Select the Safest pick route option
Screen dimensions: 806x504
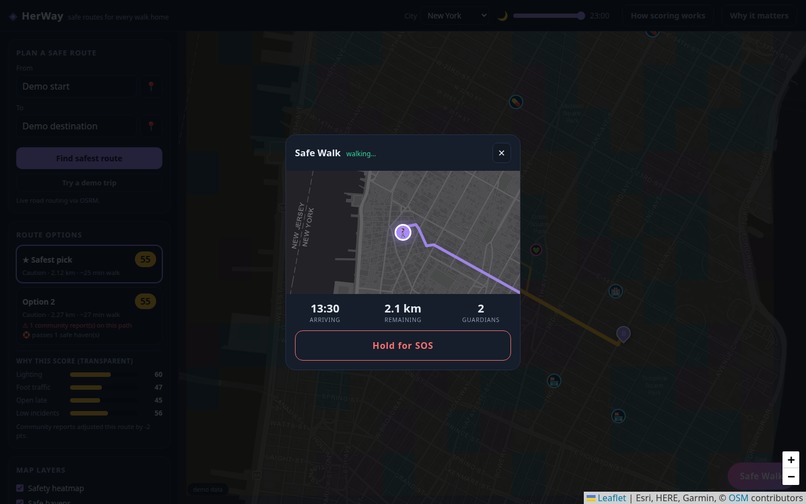(x=89, y=264)
